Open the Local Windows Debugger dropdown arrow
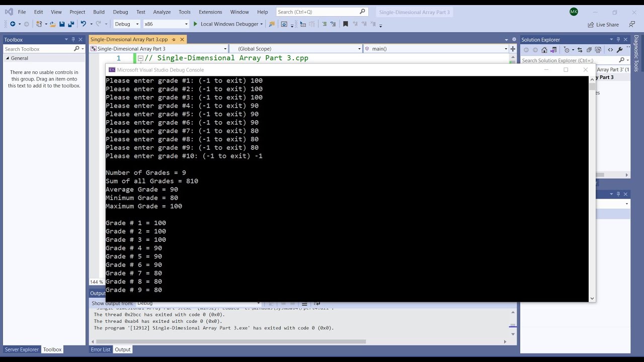 tap(261, 24)
